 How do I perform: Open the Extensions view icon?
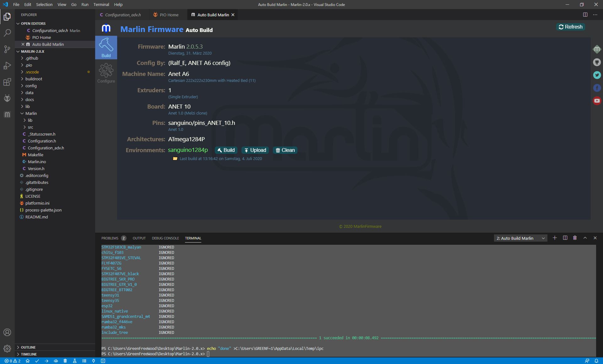pyautogui.click(x=7, y=82)
